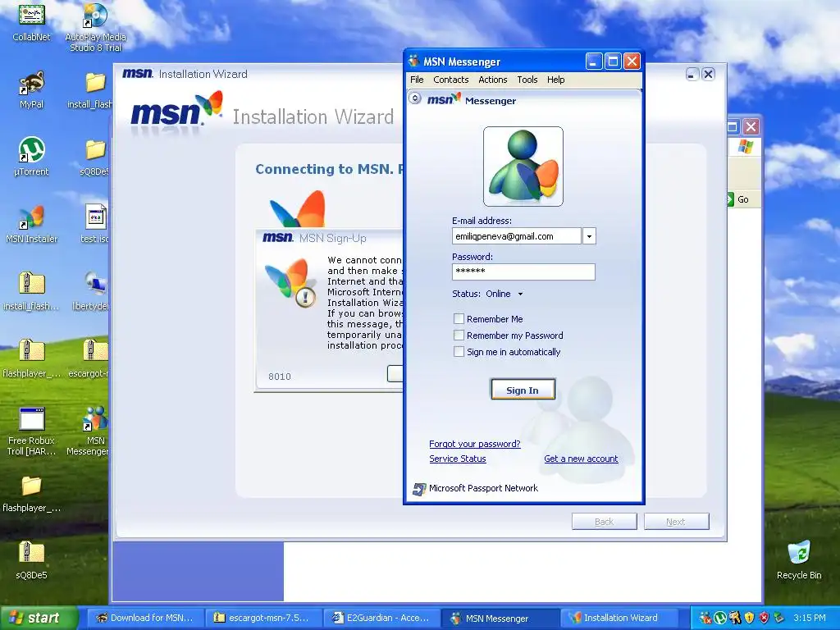Click into the e-mail address field
840x630 pixels.
pos(517,236)
